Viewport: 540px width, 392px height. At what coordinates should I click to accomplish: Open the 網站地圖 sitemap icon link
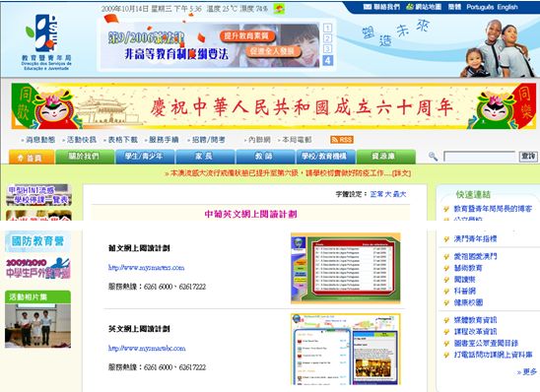point(410,7)
